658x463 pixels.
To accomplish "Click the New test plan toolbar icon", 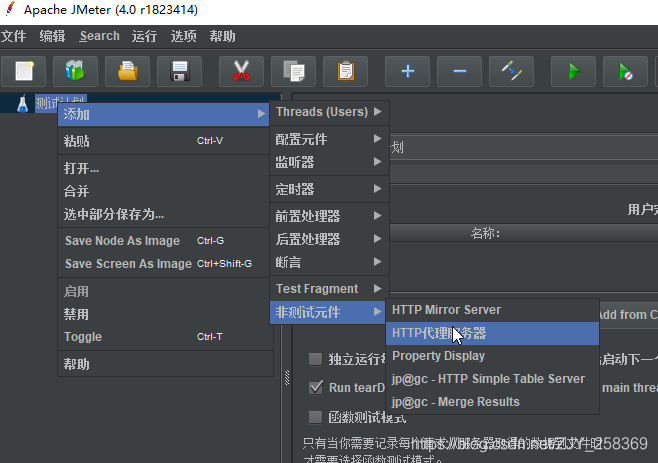I will (x=24, y=71).
